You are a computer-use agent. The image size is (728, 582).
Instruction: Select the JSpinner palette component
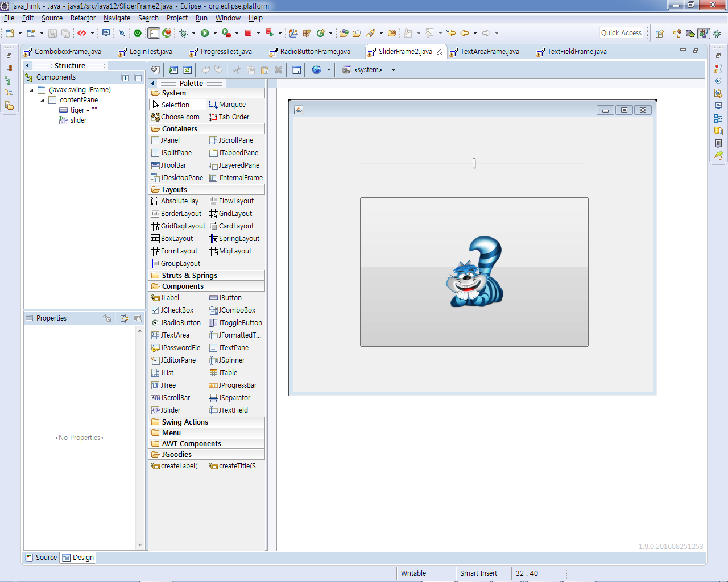coord(227,360)
